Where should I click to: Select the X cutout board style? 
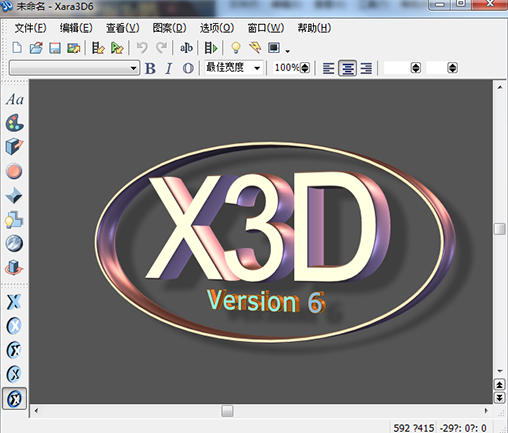pos(14,350)
